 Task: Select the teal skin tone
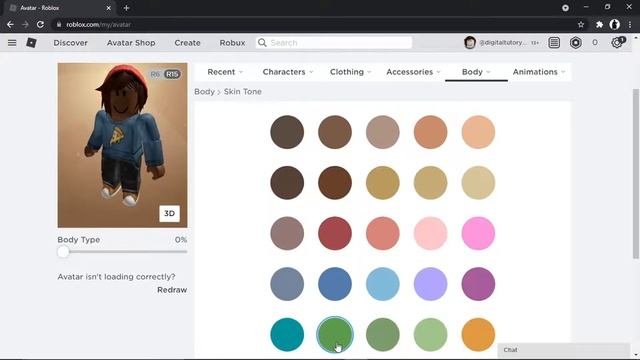287,334
